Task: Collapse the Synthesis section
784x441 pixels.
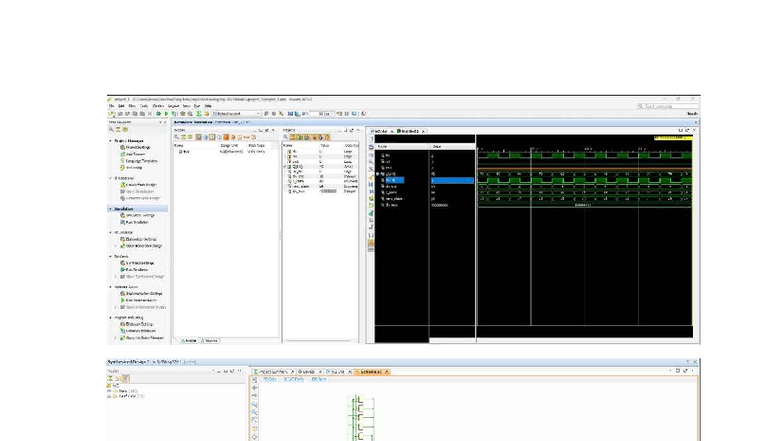Action: point(110,256)
